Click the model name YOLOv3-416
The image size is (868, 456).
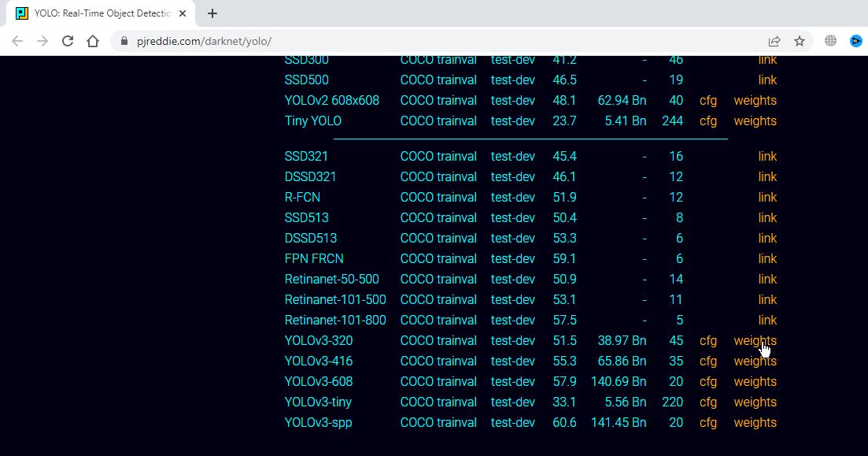pyautogui.click(x=318, y=361)
